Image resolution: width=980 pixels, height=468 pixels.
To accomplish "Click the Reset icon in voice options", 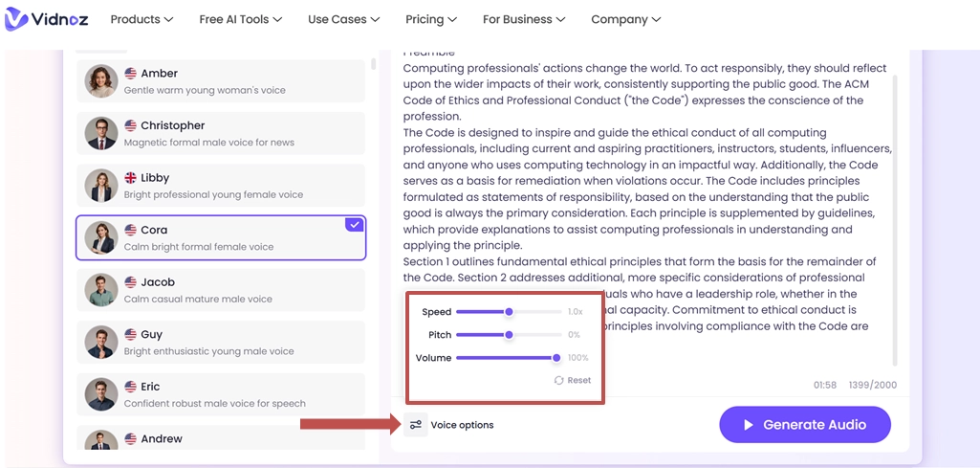I will [x=558, y=380].
